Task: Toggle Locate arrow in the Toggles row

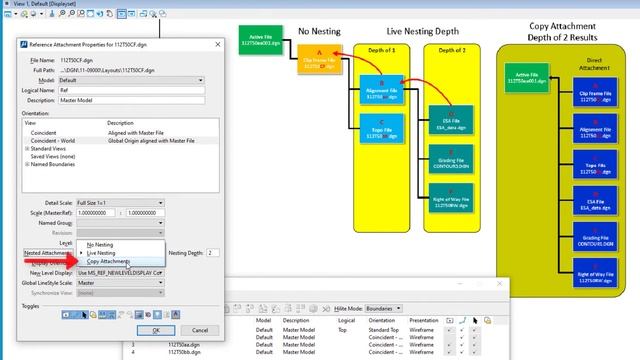Action: pyautogui.click(x=84, y=315)
